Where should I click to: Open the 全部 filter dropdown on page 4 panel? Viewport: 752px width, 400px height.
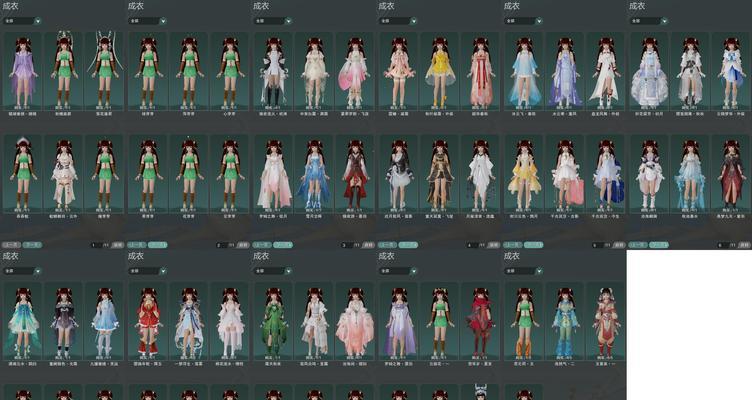click(398, 21)
